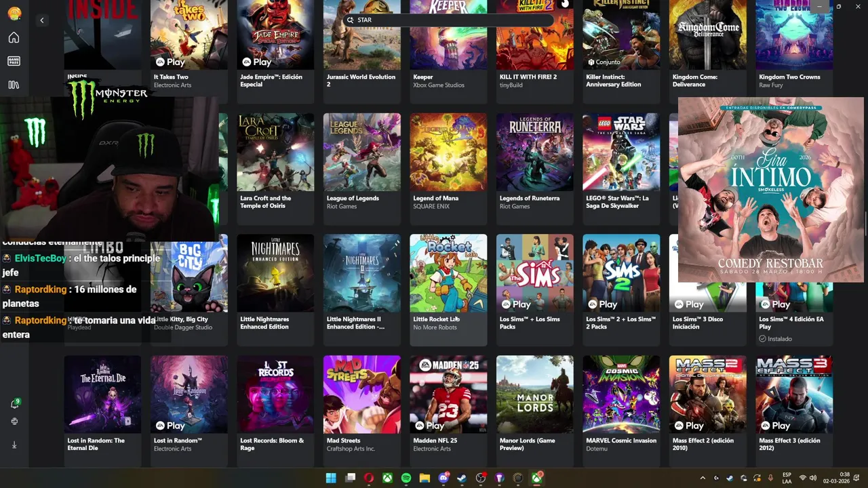Open Kingdom Come: Deliverance cover
868x488 pixels.
click(708, 35)
